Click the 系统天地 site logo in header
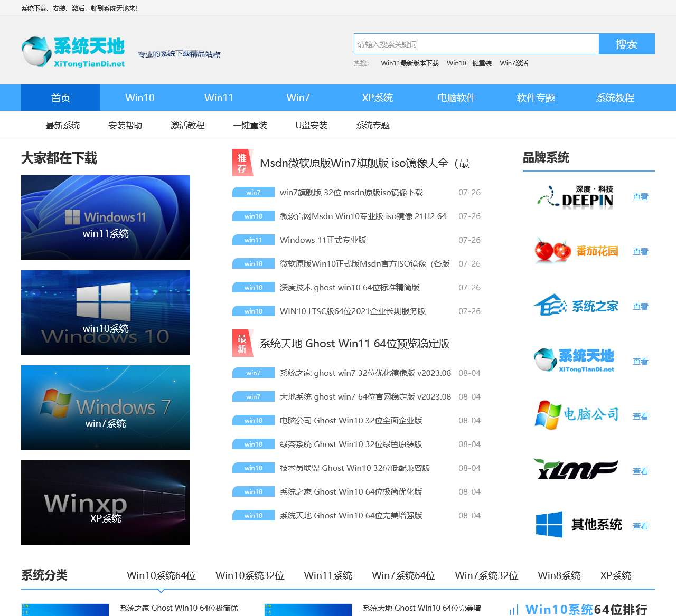The height and width of the screenshot is (616, 676). point(73,52)
